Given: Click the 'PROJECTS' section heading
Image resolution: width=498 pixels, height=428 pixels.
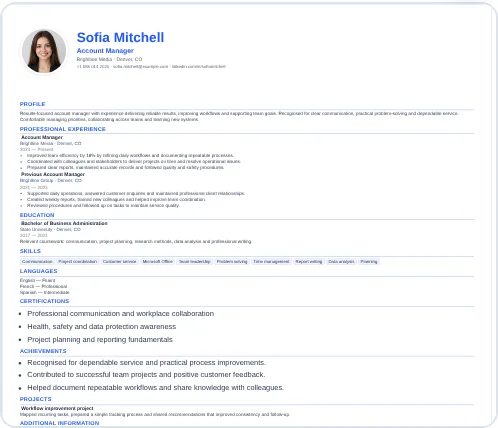Looking at the screenshot, I should pyautogui.click(x=35, y=399).
